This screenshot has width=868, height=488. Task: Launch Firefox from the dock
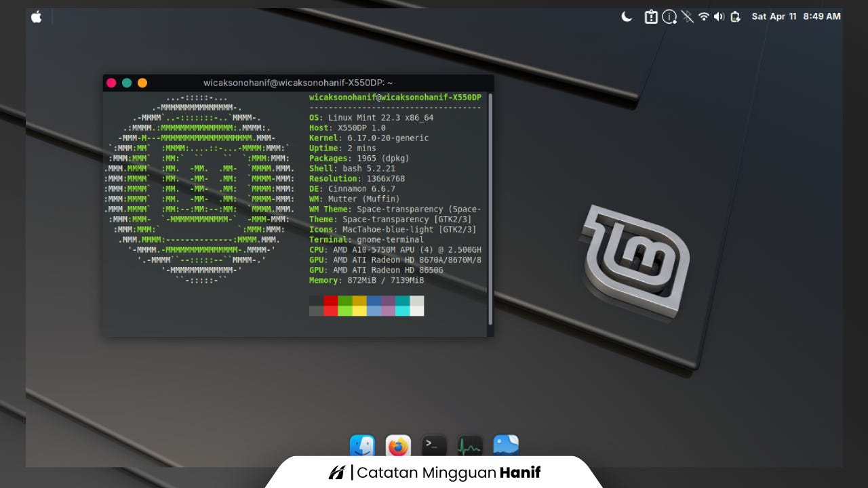coord(398,447)
